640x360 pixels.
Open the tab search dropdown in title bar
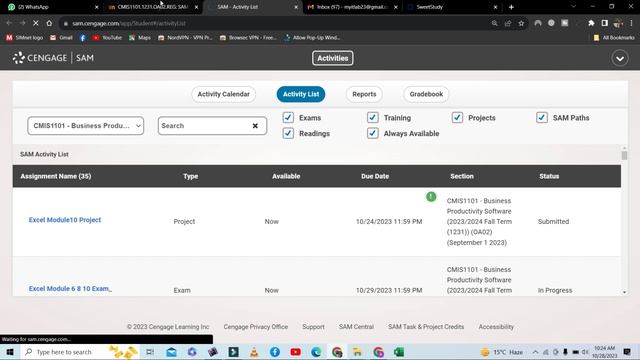click(x=573, y=7)
